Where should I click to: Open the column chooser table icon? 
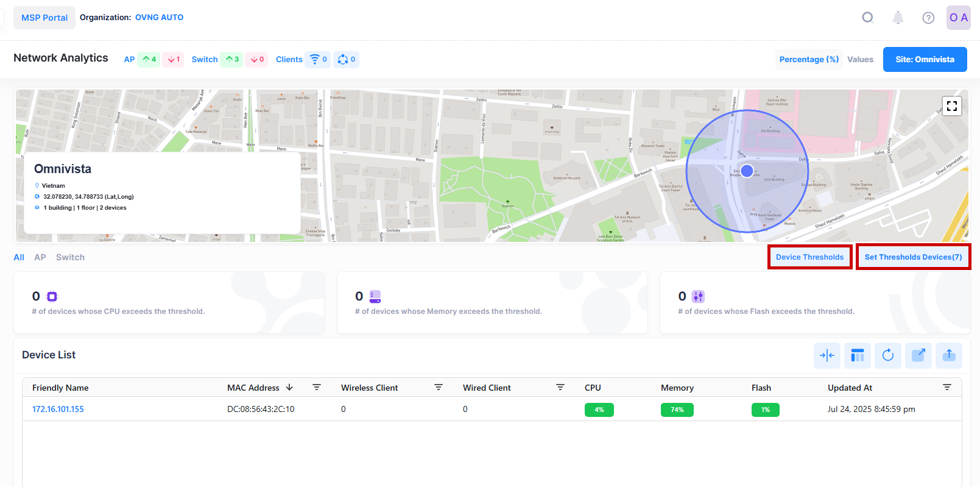(857, 355)
